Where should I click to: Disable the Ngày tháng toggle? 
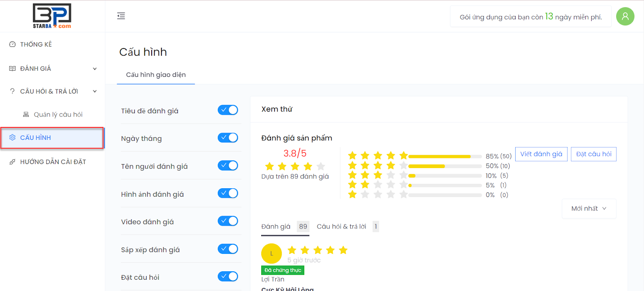228,138
